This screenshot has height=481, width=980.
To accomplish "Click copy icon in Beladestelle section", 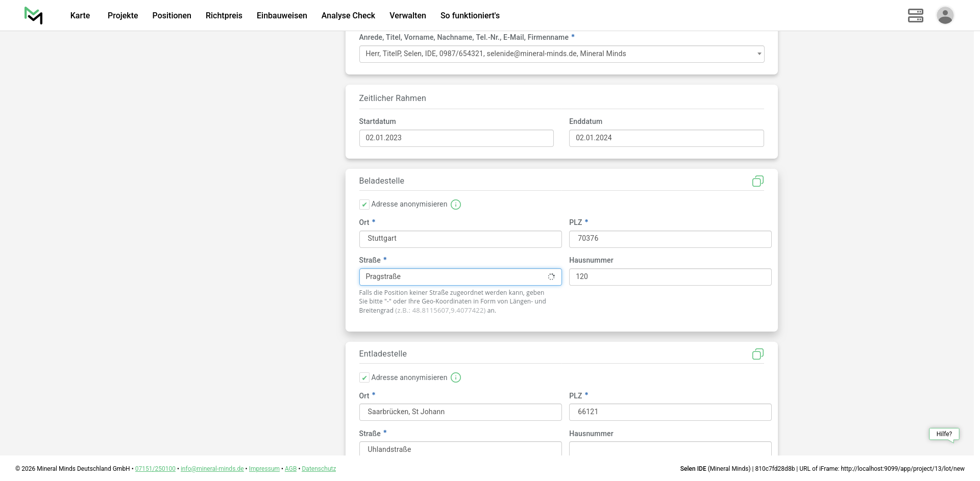I will (757, 181).
